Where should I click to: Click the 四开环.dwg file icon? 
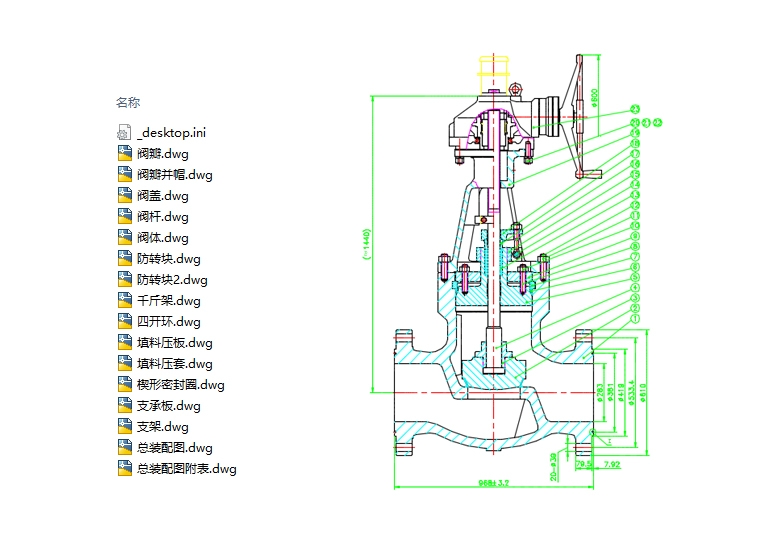pyautogui.click(x=125, y=321)
